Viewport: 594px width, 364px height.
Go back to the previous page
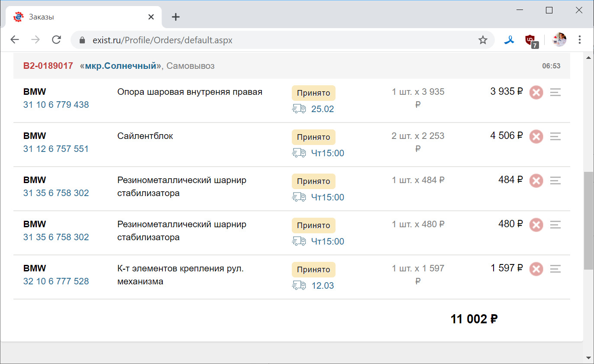(15, 40)
